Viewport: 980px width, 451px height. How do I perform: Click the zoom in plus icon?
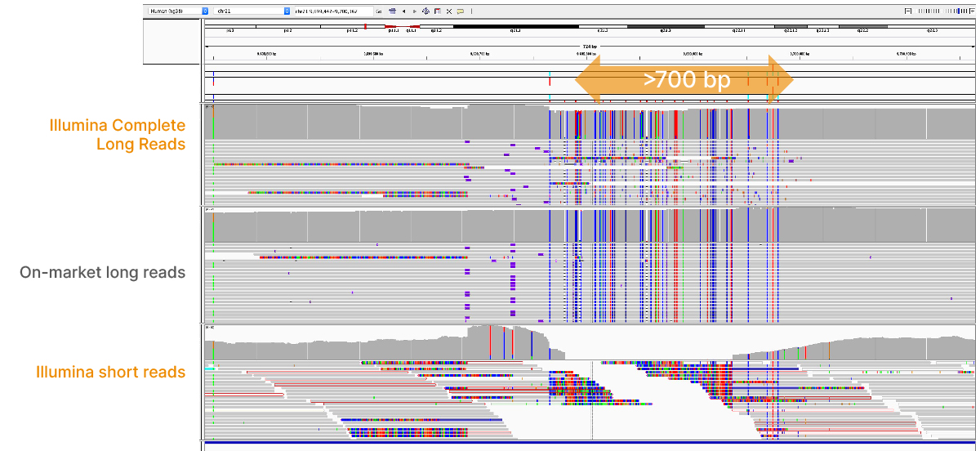point(972,11)
